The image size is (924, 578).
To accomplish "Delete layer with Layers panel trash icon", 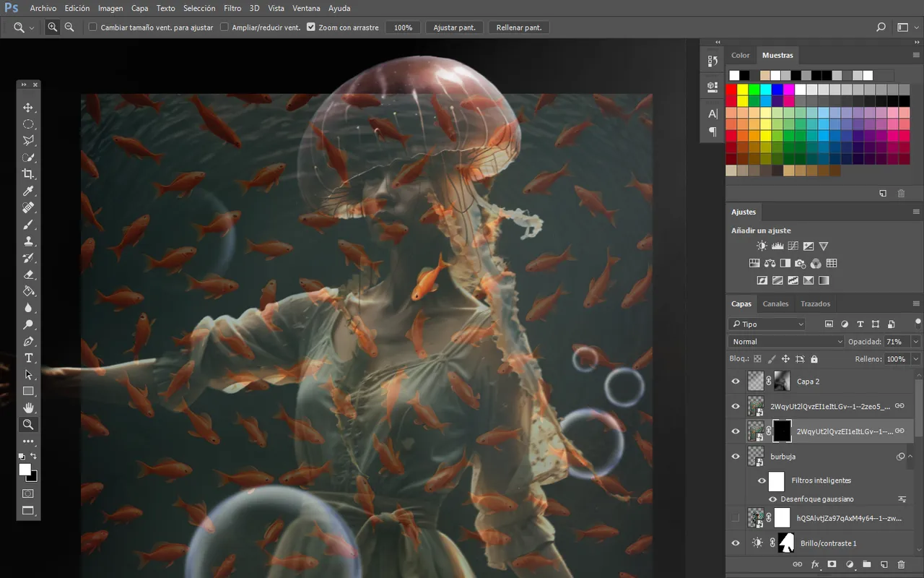I will (x=901, y=564).
